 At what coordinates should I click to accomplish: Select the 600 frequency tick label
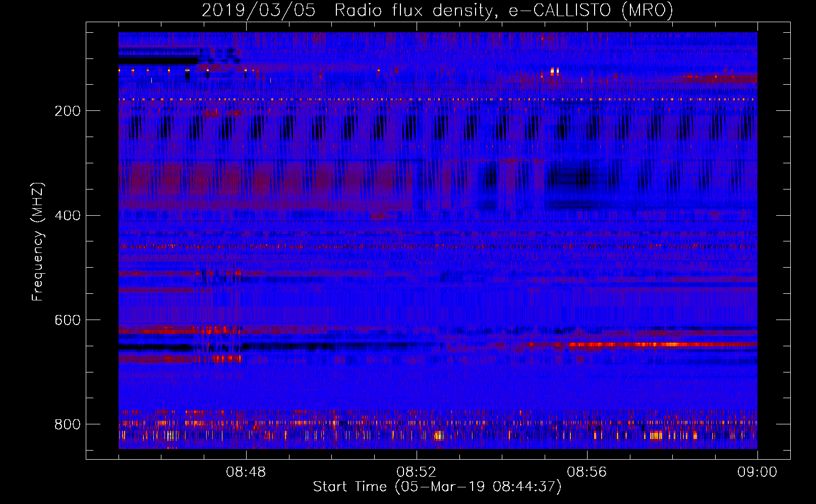point(68,321)
